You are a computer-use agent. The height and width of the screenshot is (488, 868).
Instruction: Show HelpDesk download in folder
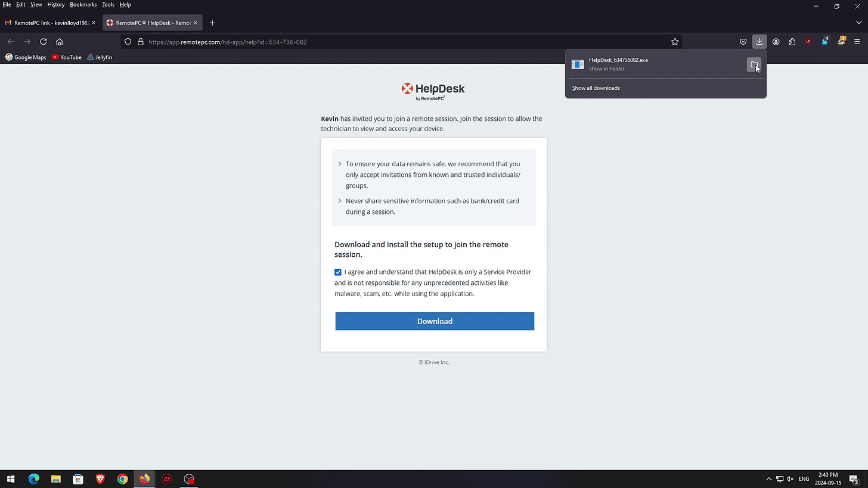click(x=754, y=64)
